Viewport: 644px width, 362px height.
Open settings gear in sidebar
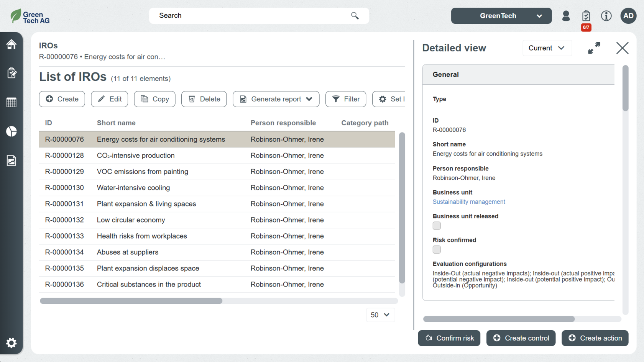[x=11, y=342]
